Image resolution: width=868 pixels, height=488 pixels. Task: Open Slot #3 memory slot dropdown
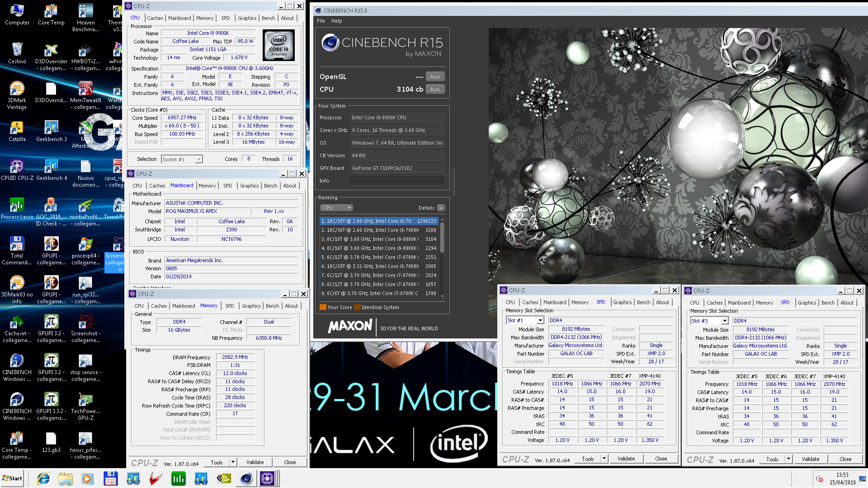pos(709,321)
